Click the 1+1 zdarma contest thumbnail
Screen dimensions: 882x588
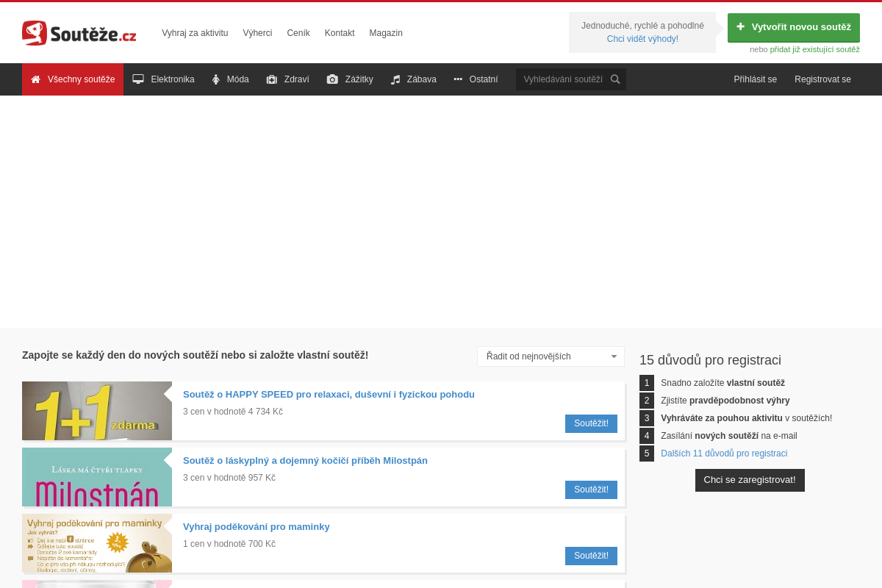pos(97,411)
